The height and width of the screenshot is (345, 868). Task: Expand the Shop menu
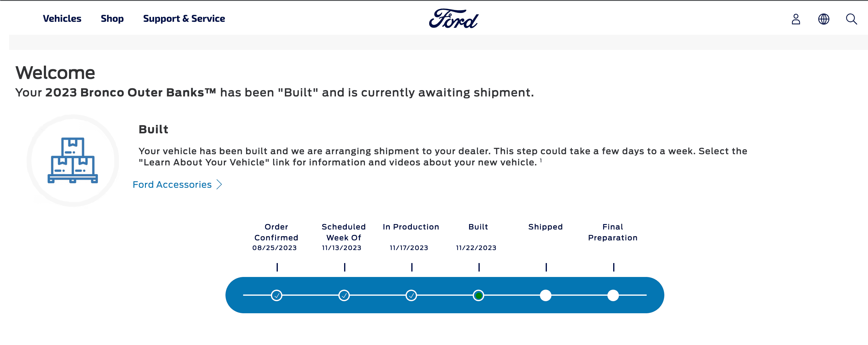coord(112,18)
